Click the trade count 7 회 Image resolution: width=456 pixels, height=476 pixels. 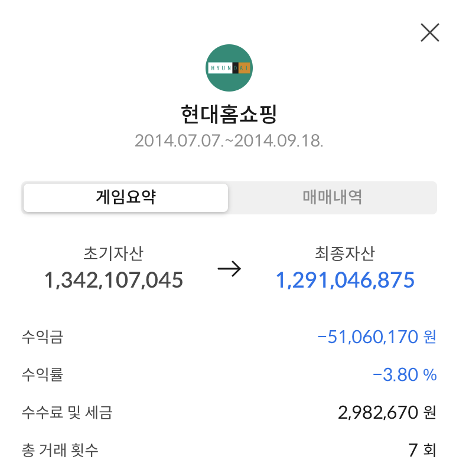(422, 450)
